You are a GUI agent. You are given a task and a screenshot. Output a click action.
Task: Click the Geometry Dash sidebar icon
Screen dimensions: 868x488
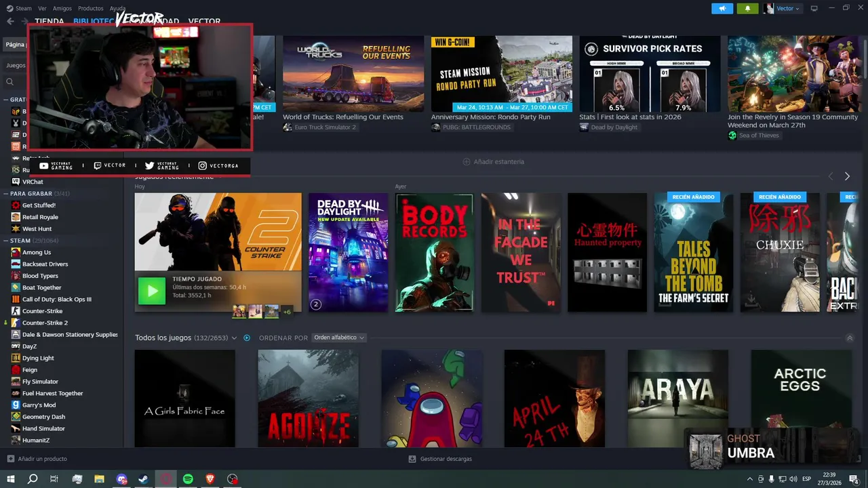[16, 417]
